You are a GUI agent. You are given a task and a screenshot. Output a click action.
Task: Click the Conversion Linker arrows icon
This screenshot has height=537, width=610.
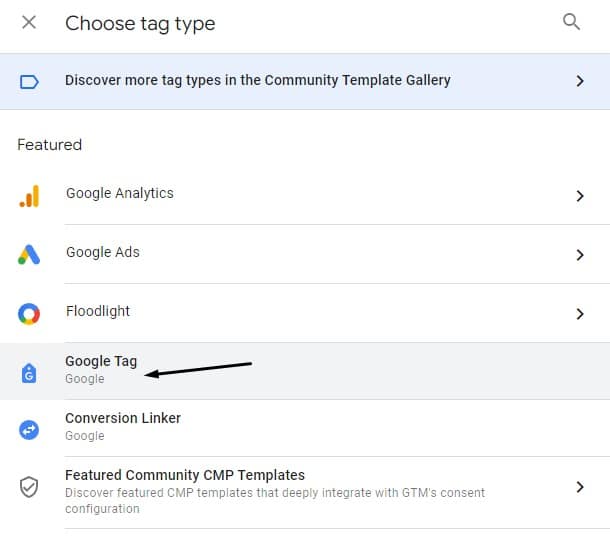click(29, 430)
